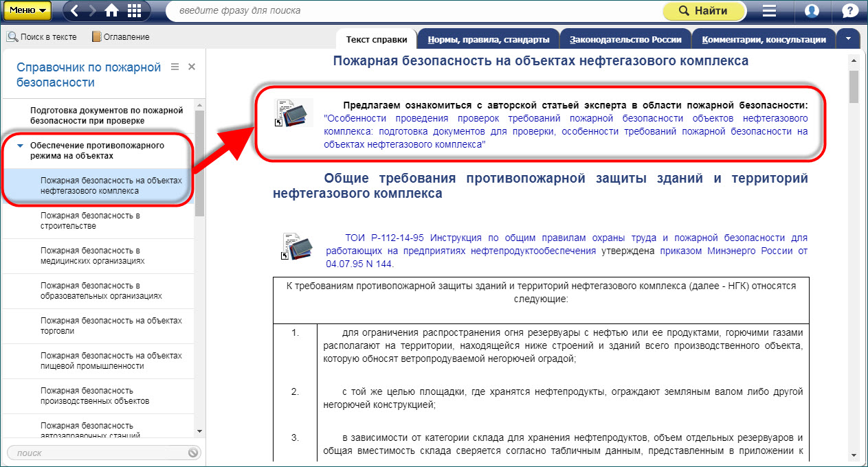Click the main search phrase input field
This screenshot has height=467, width=868.
coord(412,11)
